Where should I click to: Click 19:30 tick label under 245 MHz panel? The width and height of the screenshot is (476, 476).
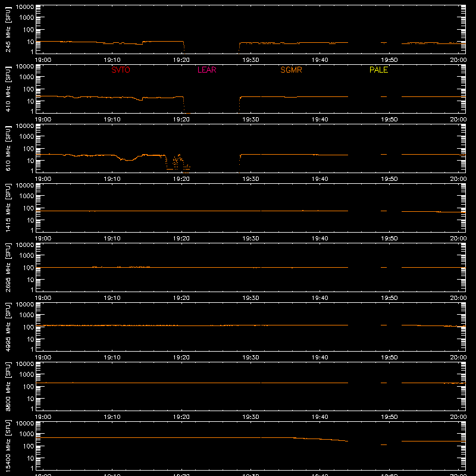(250, 60)
